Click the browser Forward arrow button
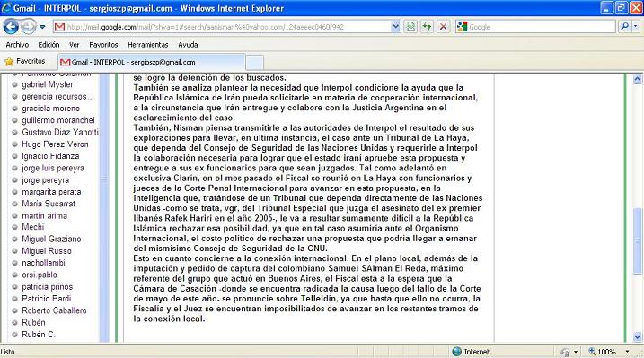The width and height of the screenshot is (644, 358). click(29, 27)
